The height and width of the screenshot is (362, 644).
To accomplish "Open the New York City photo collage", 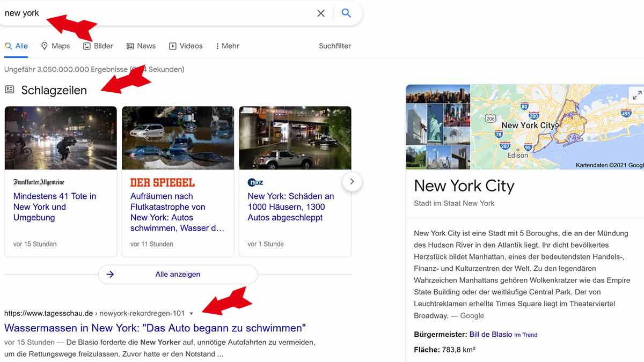I will [x=438, y=127].
